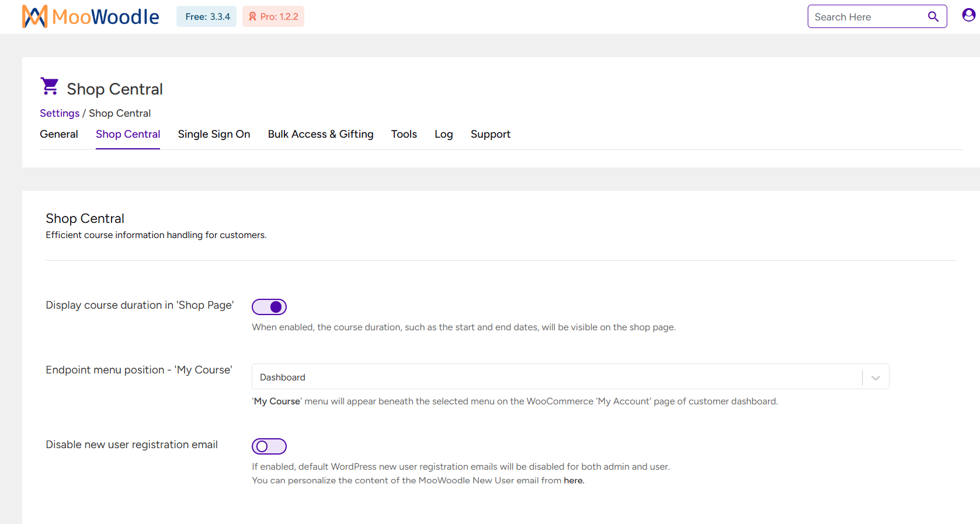Click 'Efficient course information handling for customers.' text
Viewport: 980px width, 524px height.
coord(156,235)
